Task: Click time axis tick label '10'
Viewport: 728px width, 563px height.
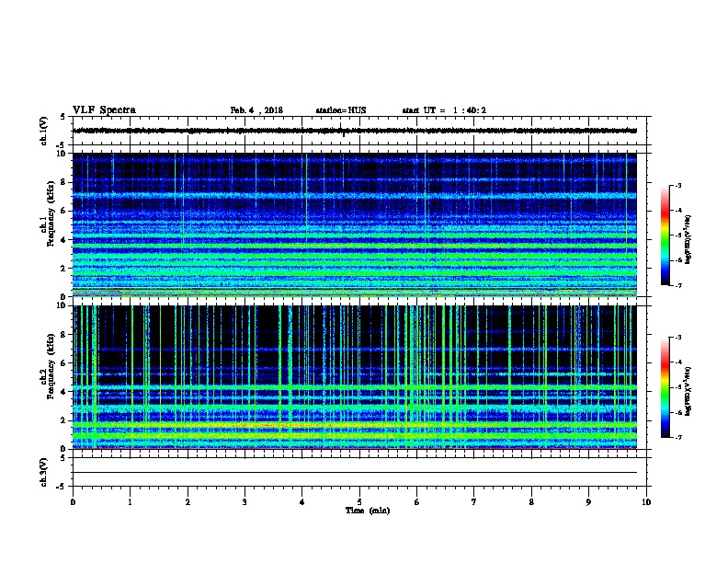Action: coord(646,502)
